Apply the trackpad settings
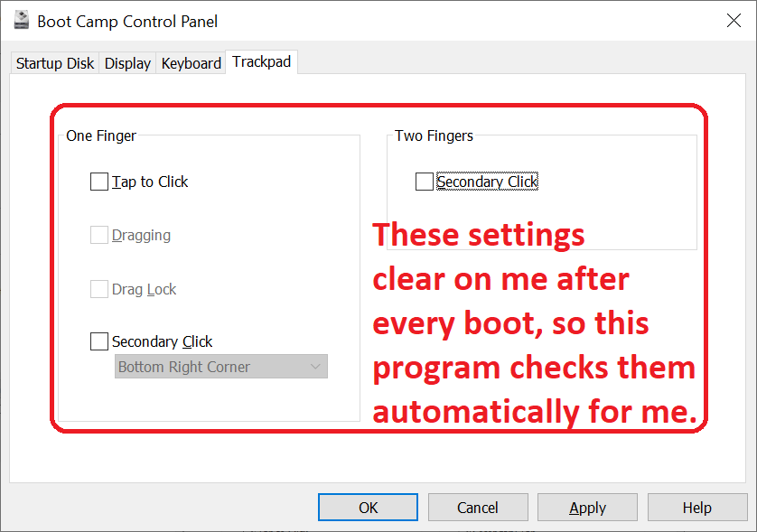This screenshot has height=532, width=757. [x=587, y=508]
